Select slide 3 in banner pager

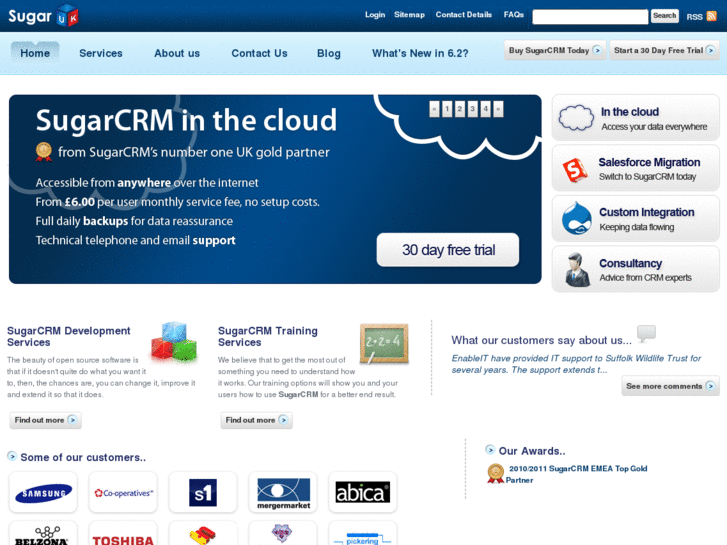click(472, 109)
